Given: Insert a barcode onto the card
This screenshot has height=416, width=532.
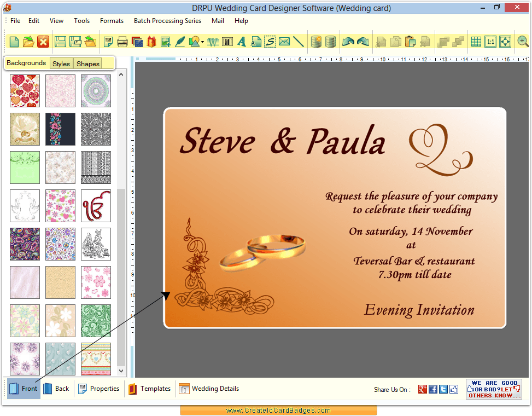Looking at the screenshot, I should [227, 41].
